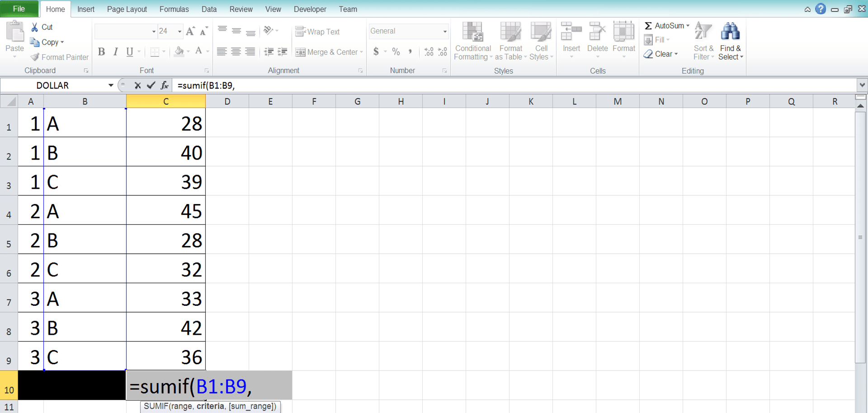This screenshot has height=413, width=868.
Task: Click cell C4 containing 45
Action: [x=166, y=210]
